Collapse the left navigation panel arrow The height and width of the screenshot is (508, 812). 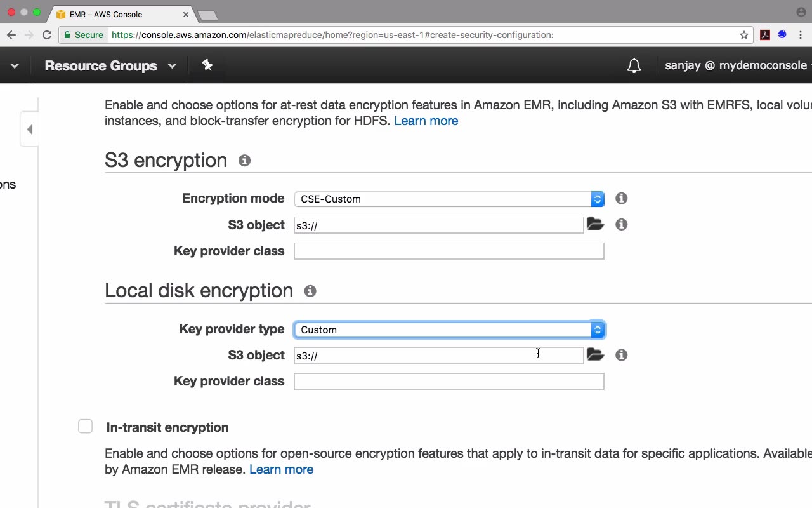29,130
